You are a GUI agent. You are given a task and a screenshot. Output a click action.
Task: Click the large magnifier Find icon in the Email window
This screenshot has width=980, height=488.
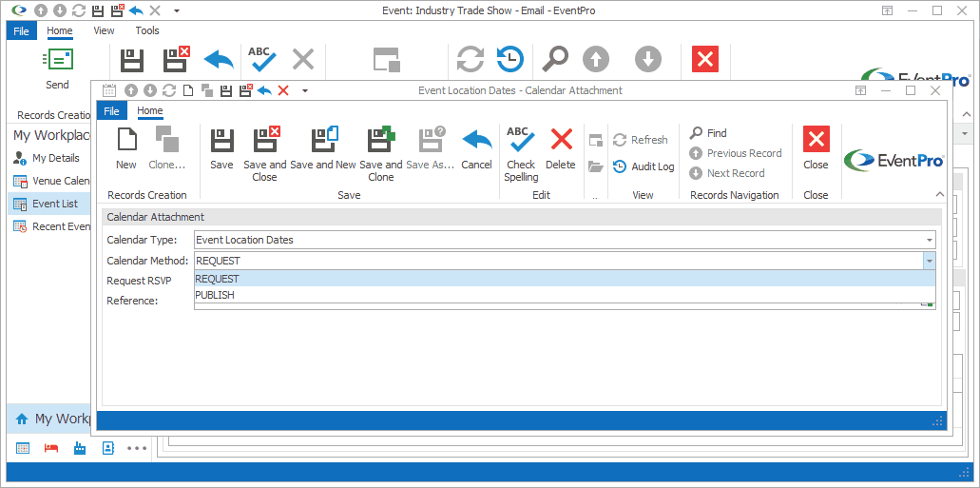[x=555, y=60]
